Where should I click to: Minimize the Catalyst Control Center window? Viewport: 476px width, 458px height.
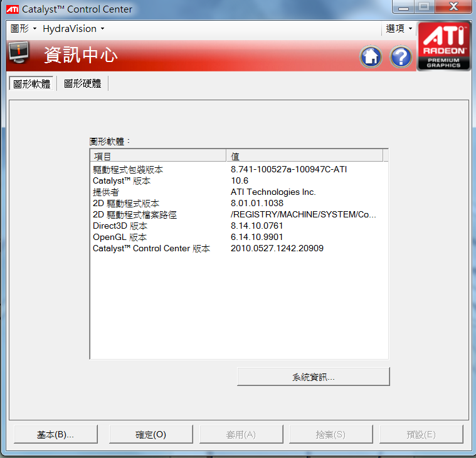click(403, 7)
